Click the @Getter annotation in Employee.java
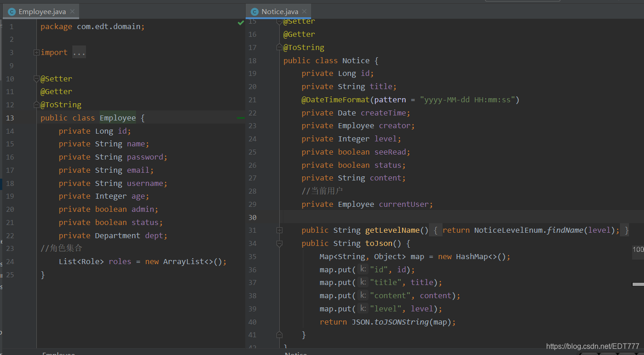 click(x=56, y=92)
